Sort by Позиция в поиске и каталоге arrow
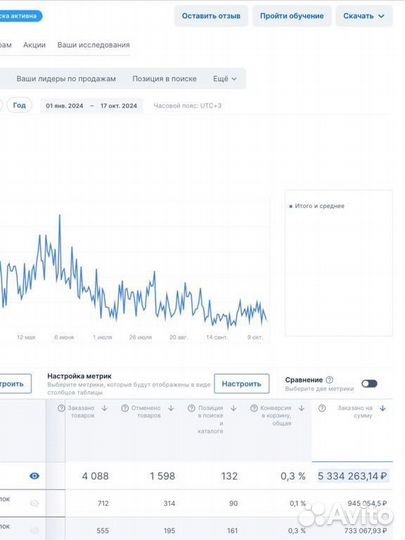Image resolution: width=405 pixels, height=540 pixels. tap(233, 408)
